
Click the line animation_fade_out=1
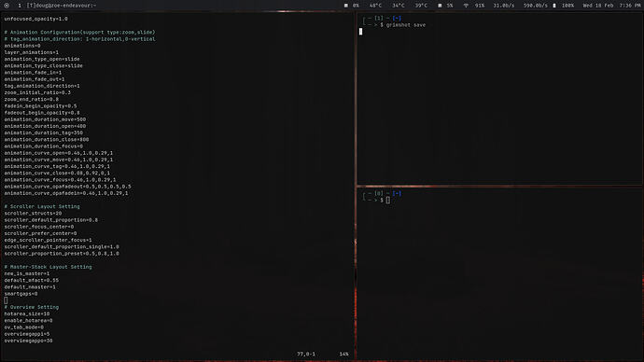[35, 79]
